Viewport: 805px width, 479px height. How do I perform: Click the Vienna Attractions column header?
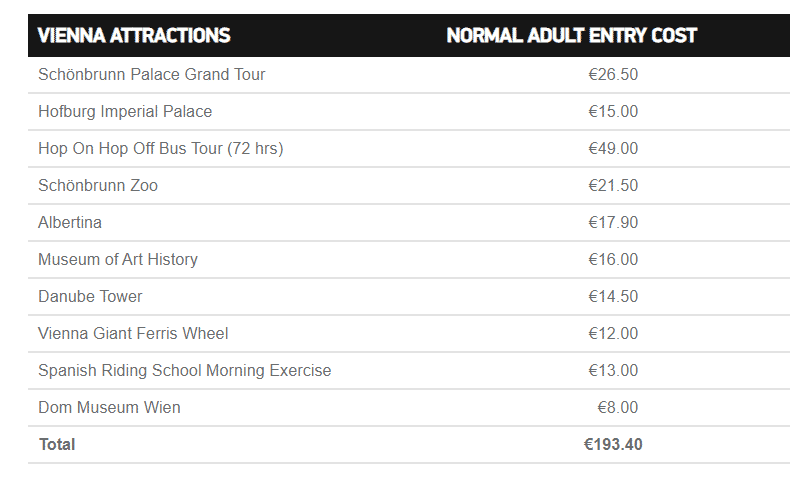pos(134,35)
